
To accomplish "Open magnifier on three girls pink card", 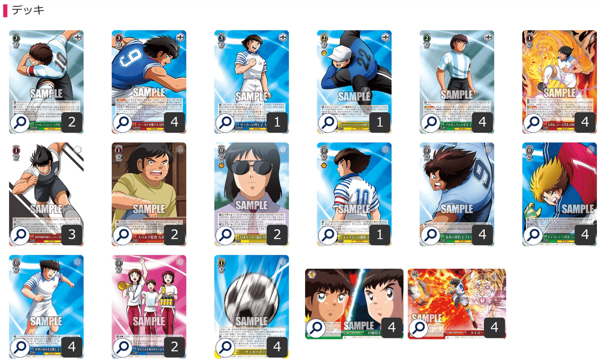I will 122,347.
